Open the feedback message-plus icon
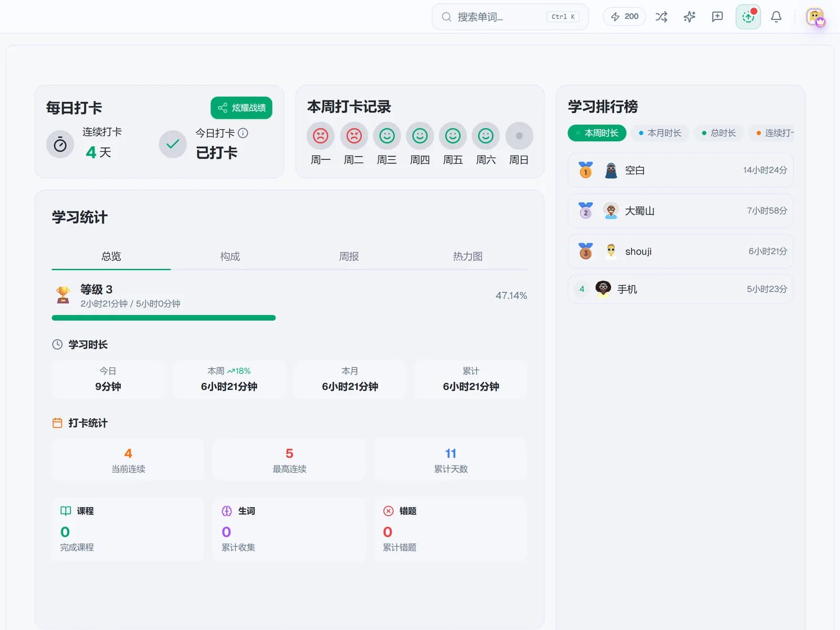 [717, 17]
